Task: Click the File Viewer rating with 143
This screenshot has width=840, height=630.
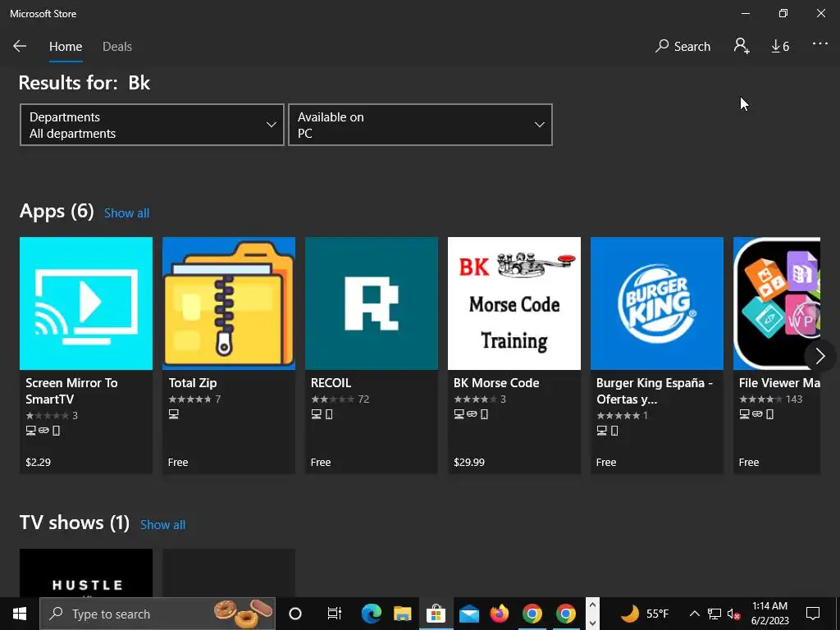Action: 770,399
